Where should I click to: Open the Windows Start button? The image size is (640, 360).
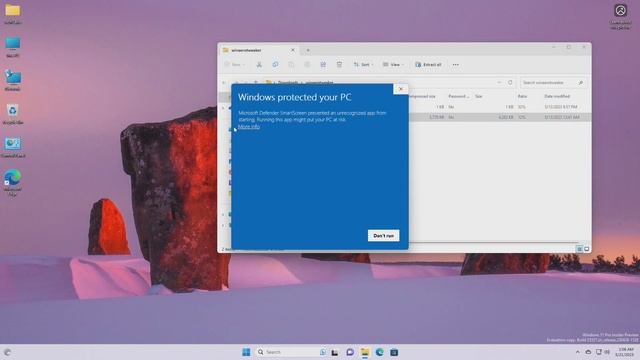tap(246, 352)
